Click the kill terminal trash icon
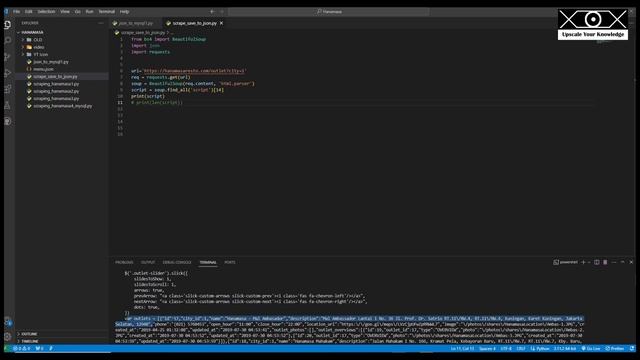This screenshot has height=360, width=640. pyautogui.click(x=605, y=262)
